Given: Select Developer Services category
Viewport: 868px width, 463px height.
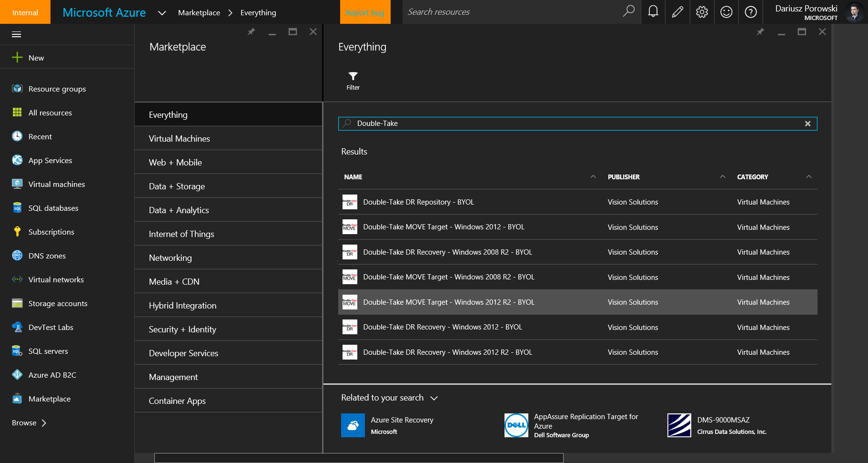Looking at the screenshot, I should point(229,353).
